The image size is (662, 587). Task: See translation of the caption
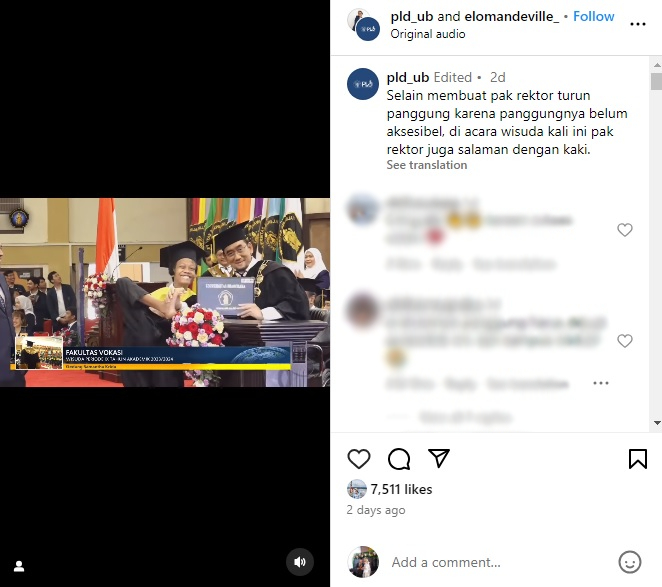tap(427, 165)
